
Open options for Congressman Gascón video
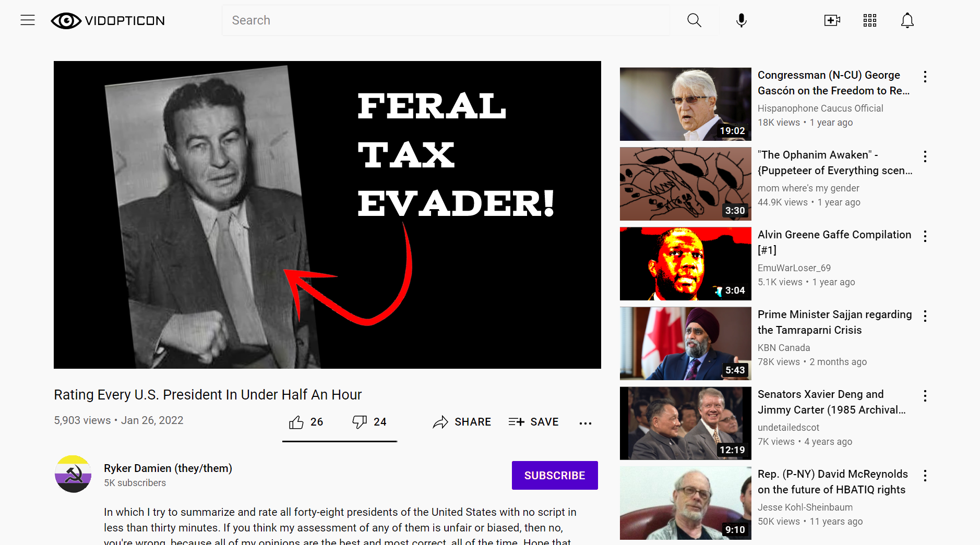tap(925, 77)
